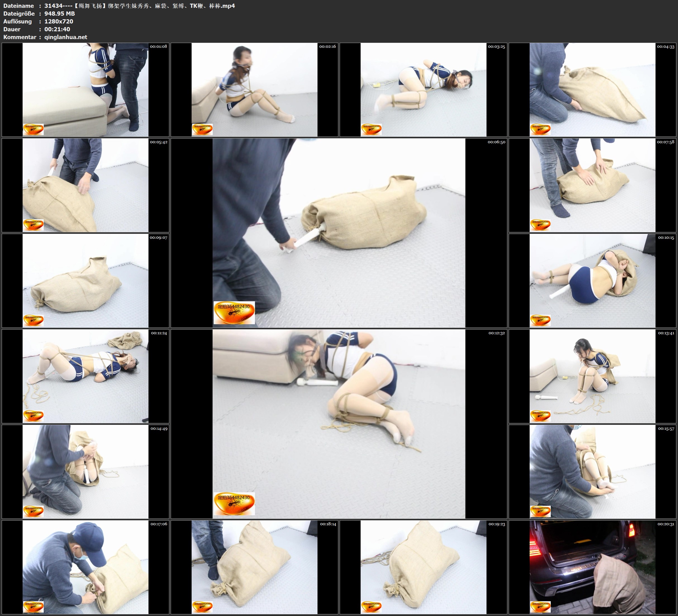Select the large frame at 00:06:50
Image resolution: width=678 pixels, height=616 pixels.
339,233
